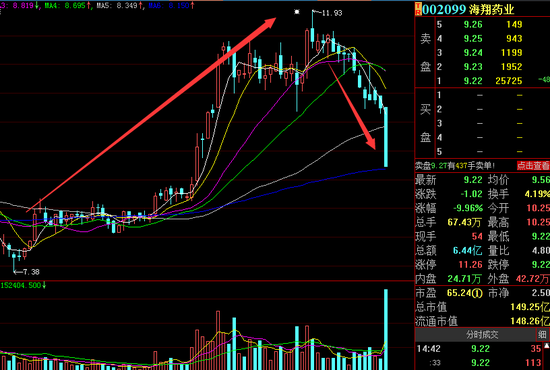Click the 卖盘 label
Viewport: 550px width, 370px height.
pyautogui.click(x=425, y=52)
